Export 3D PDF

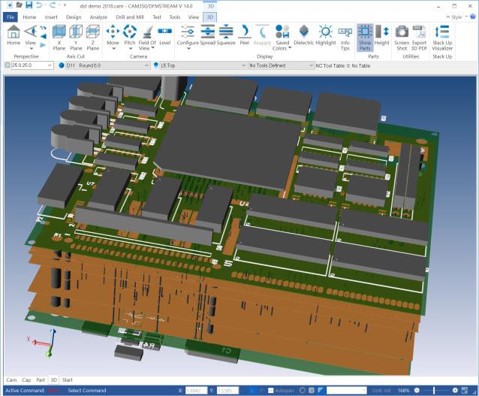point(419,38)
